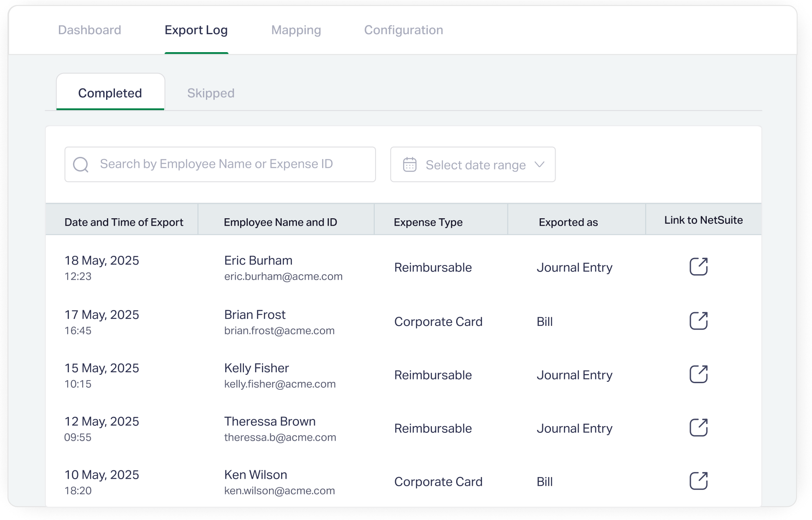
Task: Click the search magnifier icon
Action: coord(81,164)
